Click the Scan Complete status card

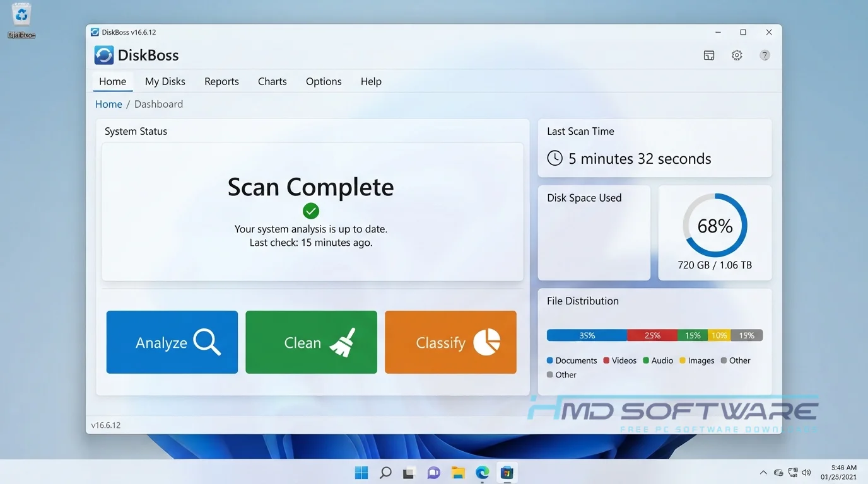(x=313, y=212)
